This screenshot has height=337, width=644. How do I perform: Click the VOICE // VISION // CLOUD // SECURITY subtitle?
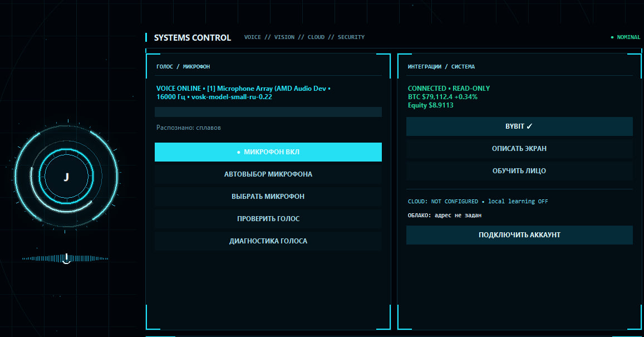point(304,37)
